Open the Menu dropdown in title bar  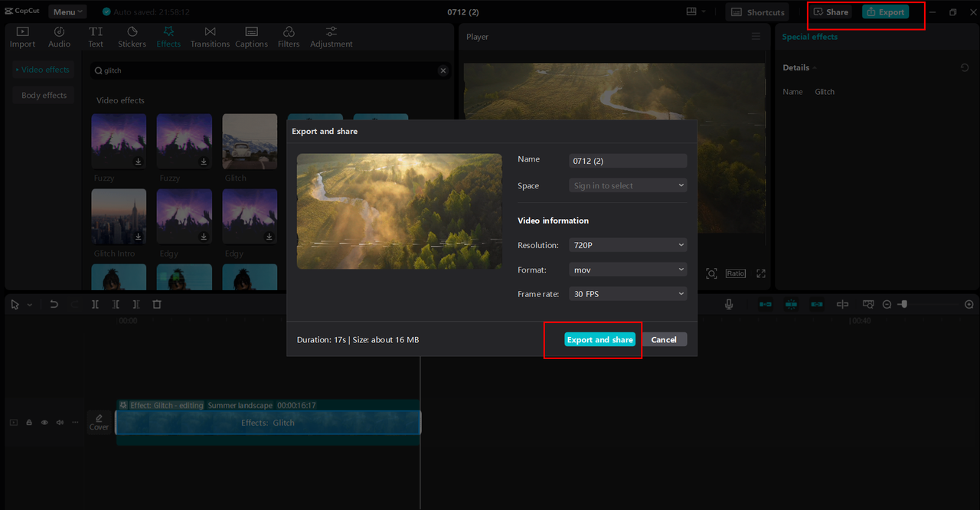tap(67, 12)
